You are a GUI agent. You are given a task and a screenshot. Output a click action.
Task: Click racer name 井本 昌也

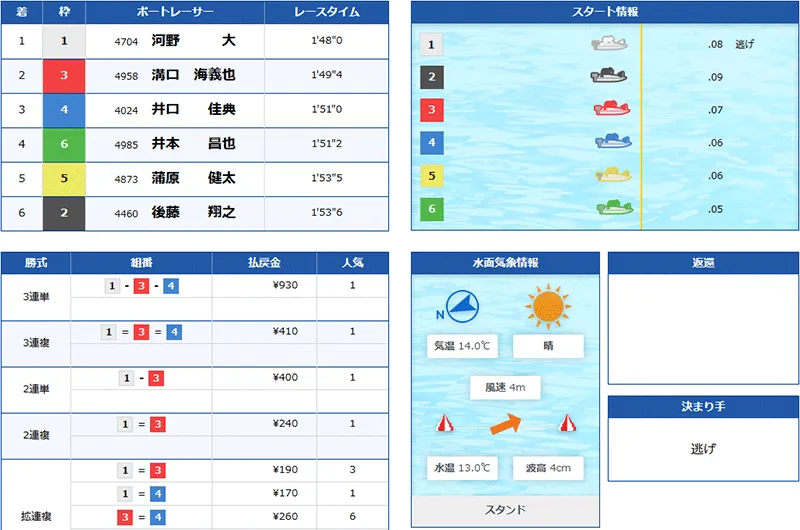(193, 143)
